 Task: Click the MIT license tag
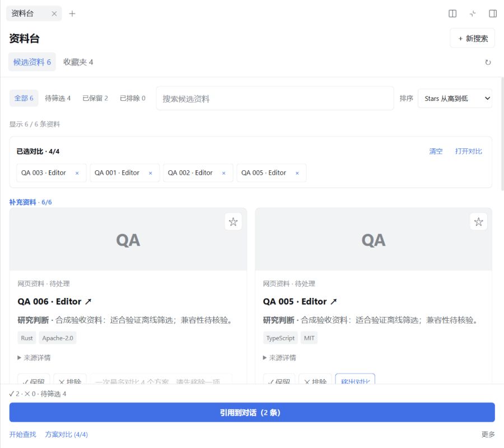[309, 338]
